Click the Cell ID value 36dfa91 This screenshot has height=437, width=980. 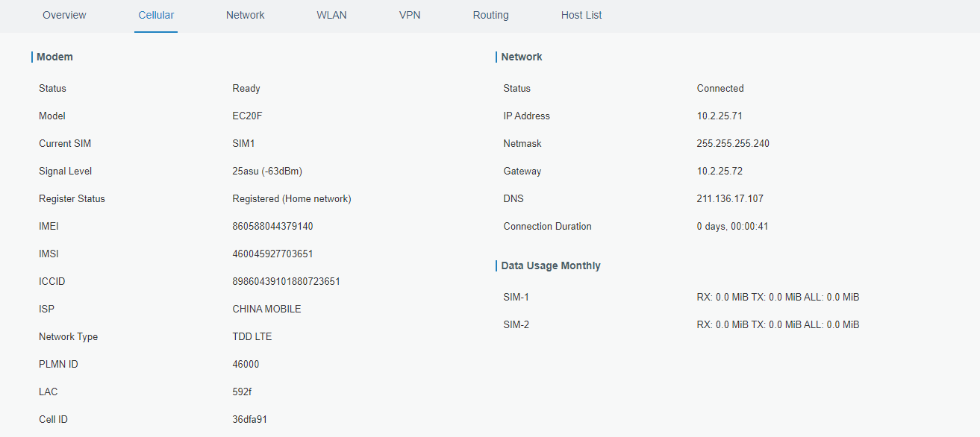pos(249,419)
